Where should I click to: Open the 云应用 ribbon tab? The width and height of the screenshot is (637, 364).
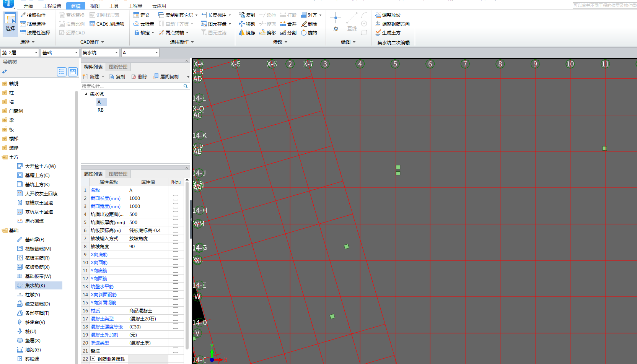(x=159, y=6)
